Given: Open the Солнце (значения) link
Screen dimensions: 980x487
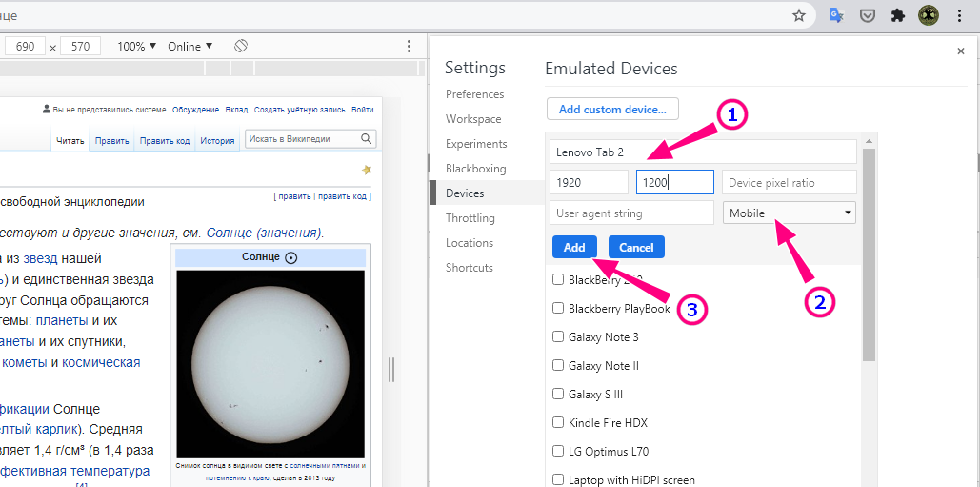Looking at the screenshot, I should pyautogui.click(x=264, y=233).
